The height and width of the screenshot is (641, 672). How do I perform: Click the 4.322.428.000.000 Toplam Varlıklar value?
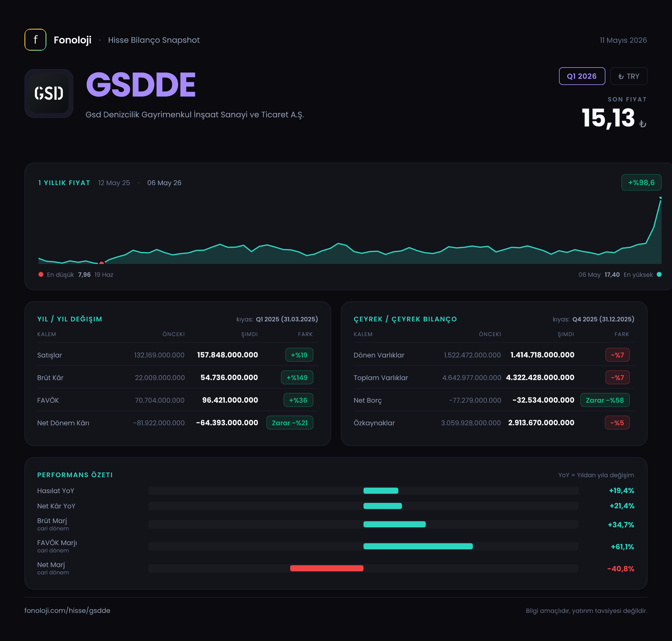540,377
